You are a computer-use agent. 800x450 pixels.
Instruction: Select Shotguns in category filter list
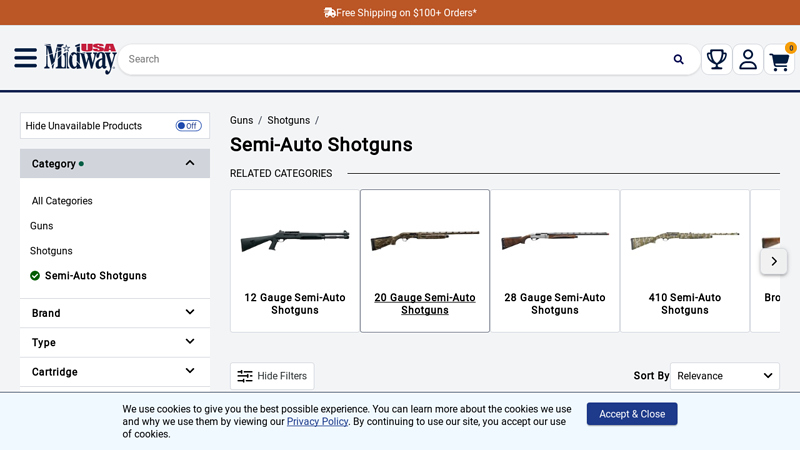tap(51, 251)
